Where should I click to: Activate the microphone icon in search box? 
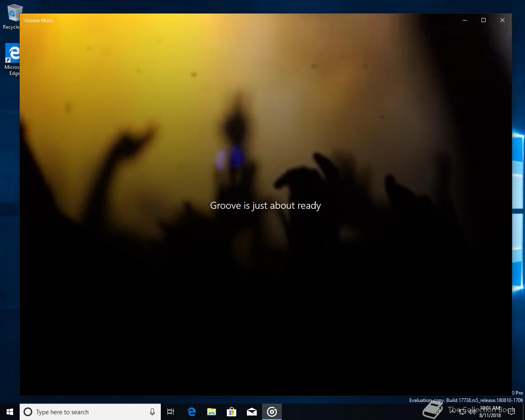[x=152, y=412]
